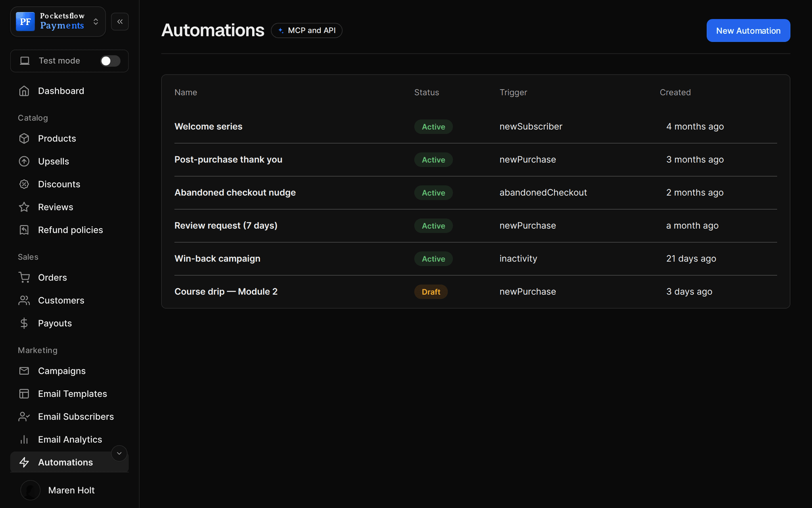Click the Created column header

click(x=675, y=92)
